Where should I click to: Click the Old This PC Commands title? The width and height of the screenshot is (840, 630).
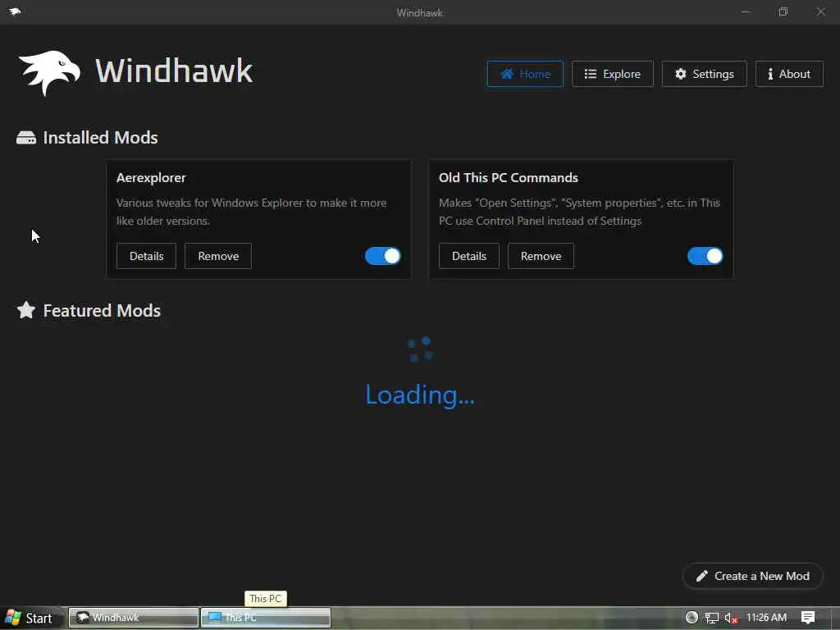pyautogui.click(x=509, y=178)
